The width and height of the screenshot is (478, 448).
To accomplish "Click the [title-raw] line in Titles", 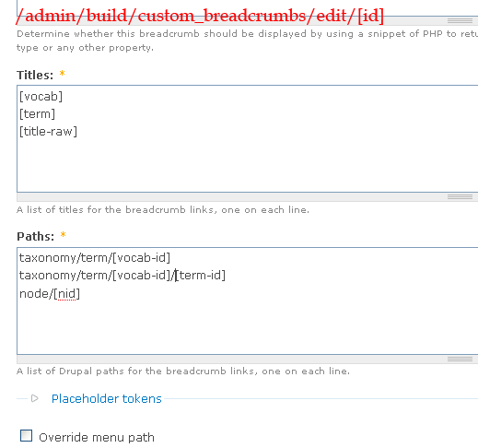I will point(48,132).
